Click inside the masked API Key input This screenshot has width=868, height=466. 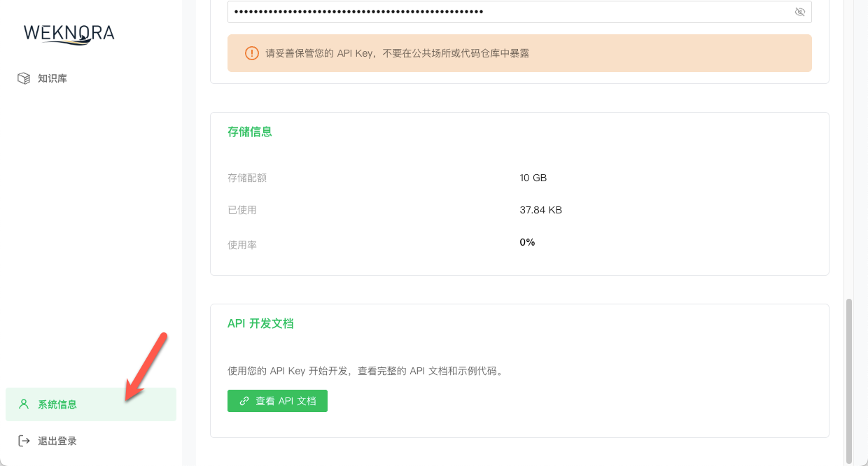coord(490,11)
